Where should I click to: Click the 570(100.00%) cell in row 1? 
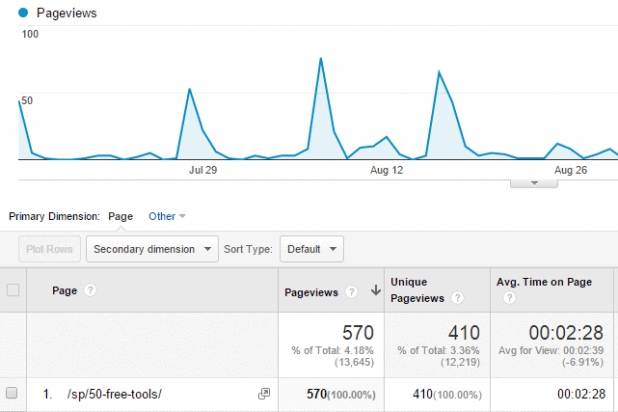click(341, 394)
